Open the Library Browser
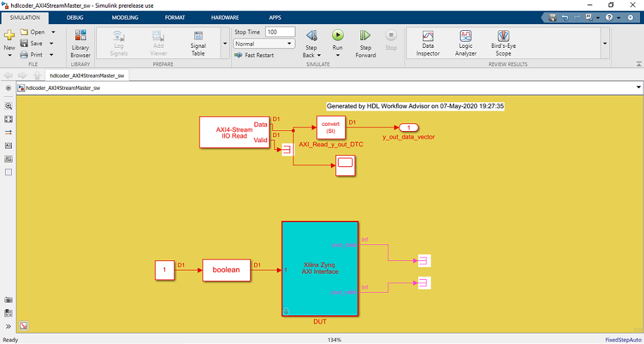 click(80, 44)
